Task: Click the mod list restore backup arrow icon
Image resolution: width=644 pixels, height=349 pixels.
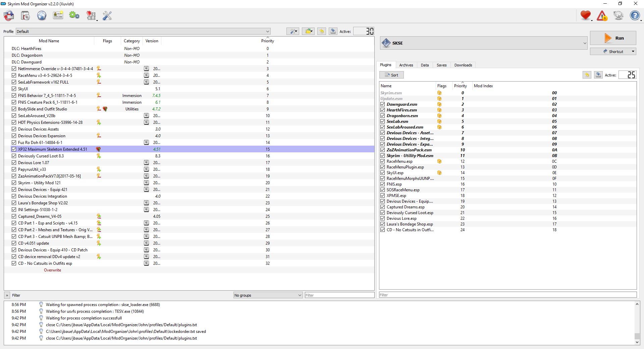Action: click(x=322, y=31)
